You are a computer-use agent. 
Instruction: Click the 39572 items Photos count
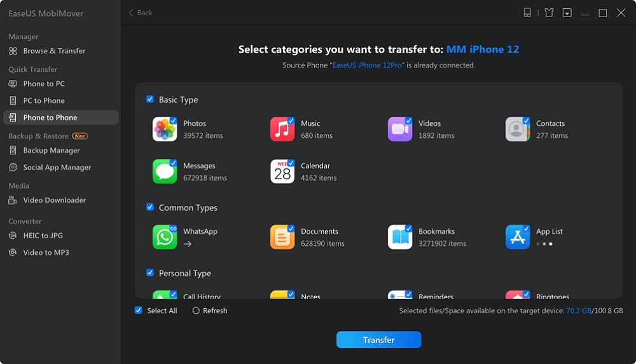point(204,136)
